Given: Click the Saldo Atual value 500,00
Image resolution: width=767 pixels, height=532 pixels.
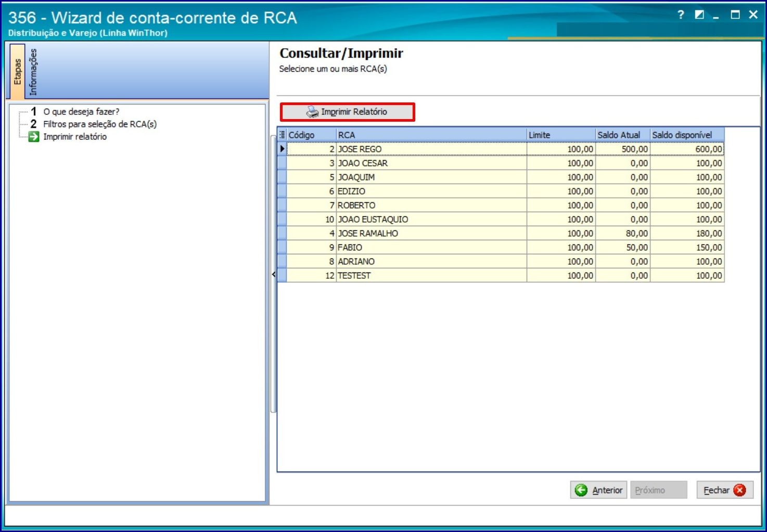Looking at the screenshot, I should pos(623,149).
